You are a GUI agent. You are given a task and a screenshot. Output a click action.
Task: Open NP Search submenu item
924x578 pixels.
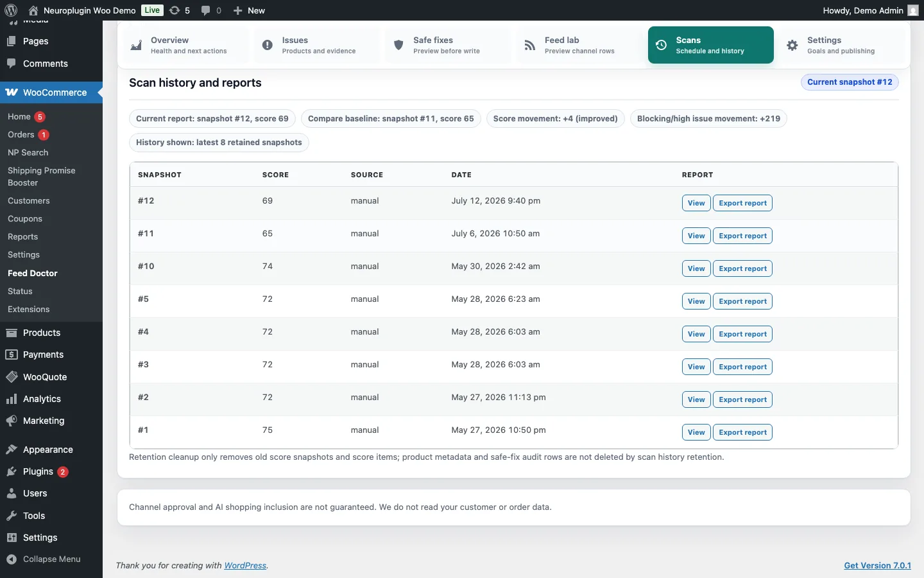(28, 153)
